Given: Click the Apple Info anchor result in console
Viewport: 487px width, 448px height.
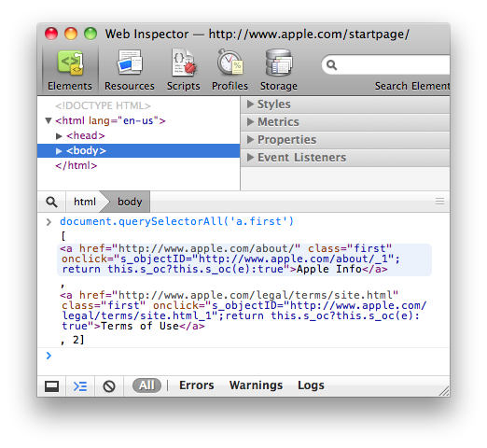Looking at the screenshot, I should (x=244, y=259).
